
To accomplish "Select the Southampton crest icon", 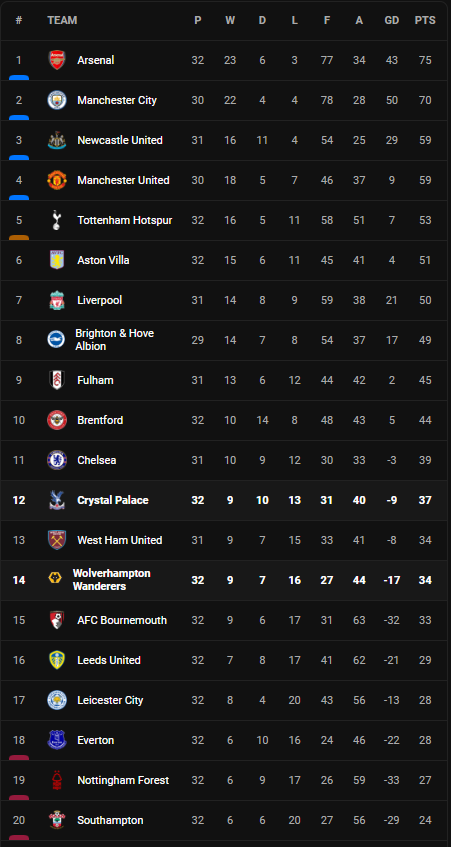I will click(57, 819).
